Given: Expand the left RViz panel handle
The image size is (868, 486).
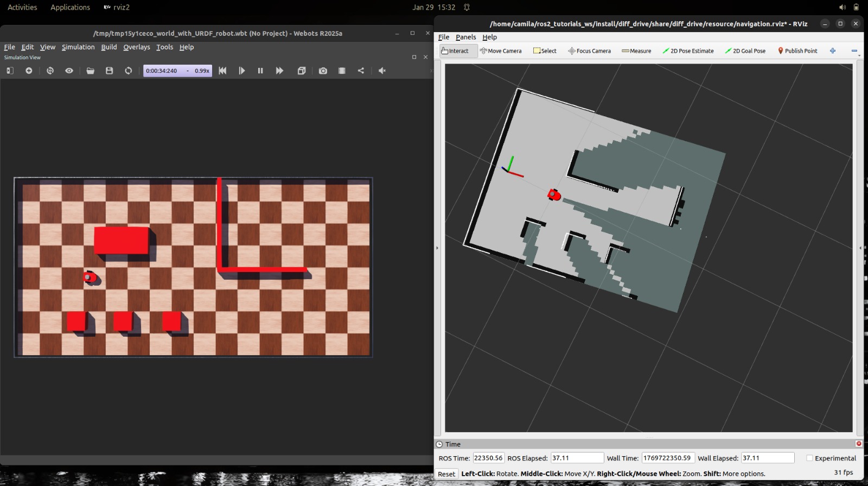Looking at the screenshot, I should coord(437,248).
